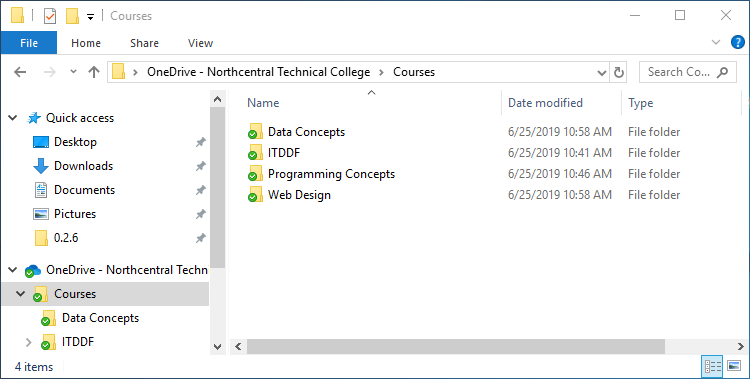The height and width of the screenshot is (379, 750).
Task: Click the OneDrive cloud icon in navigation pane
Action: pyautogui.click(x=33, y=270)
